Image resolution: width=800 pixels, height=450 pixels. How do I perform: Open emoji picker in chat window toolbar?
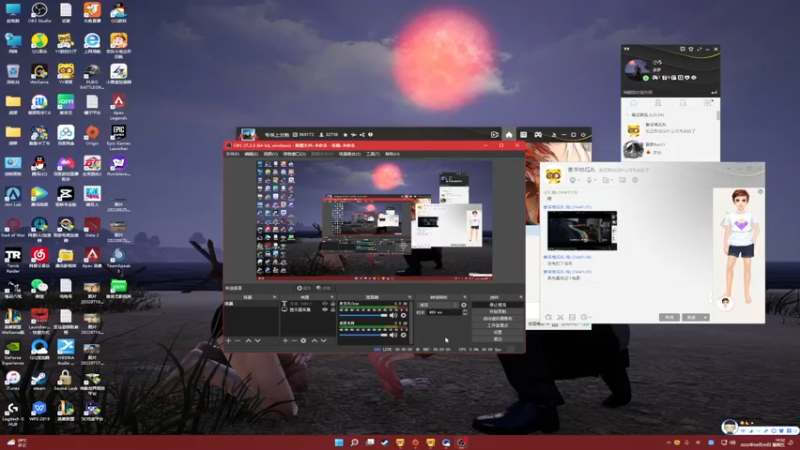coord(548,317)
